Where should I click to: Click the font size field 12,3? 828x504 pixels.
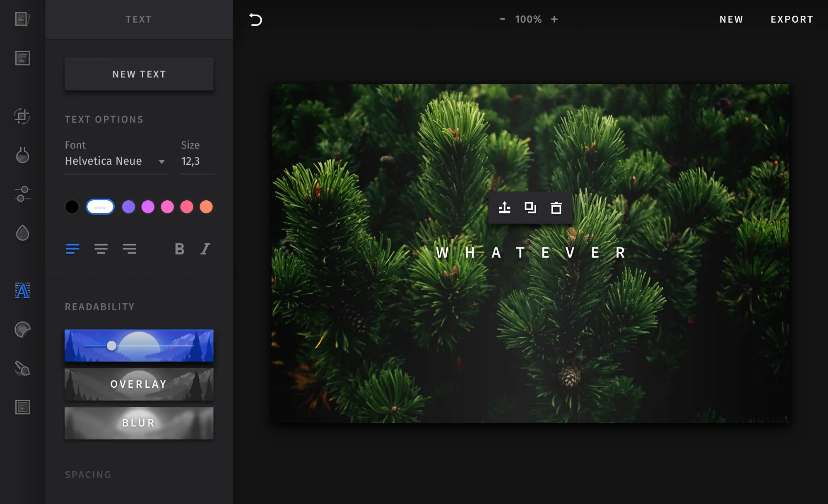pos(197,161)
